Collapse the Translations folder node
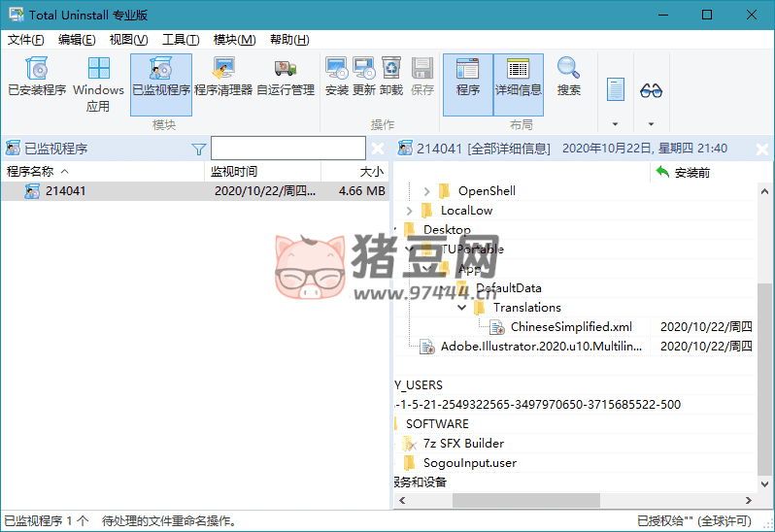The height and width of the screenshot is (532, 775). tap(461, 308)
